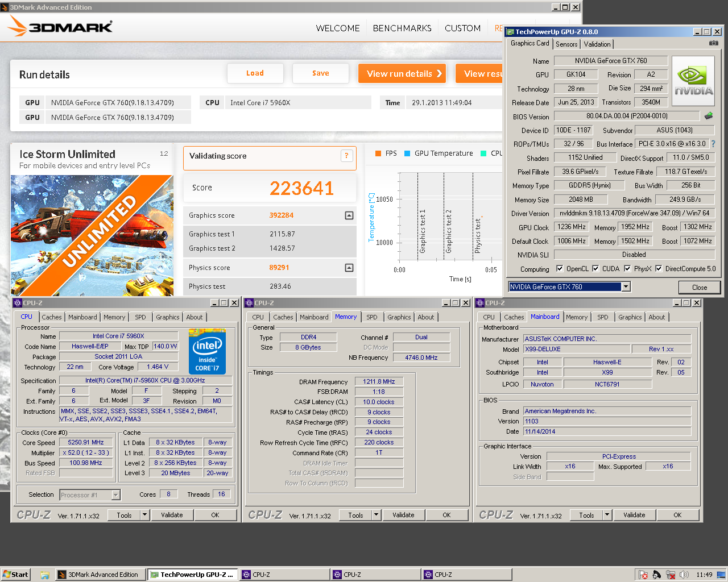Image resolution: width=728 pixels, height=582 pixels.
Task: Click the GPU-Z title bar application icon
Action: coord(510,32)
